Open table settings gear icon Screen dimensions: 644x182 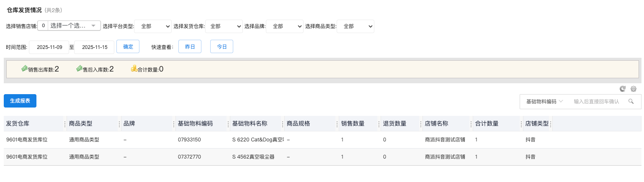634,89
